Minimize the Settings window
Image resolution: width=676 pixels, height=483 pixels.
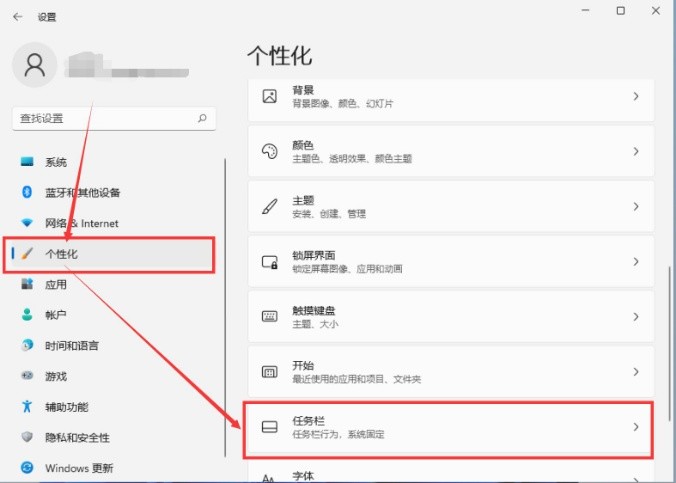click(585, 11)
